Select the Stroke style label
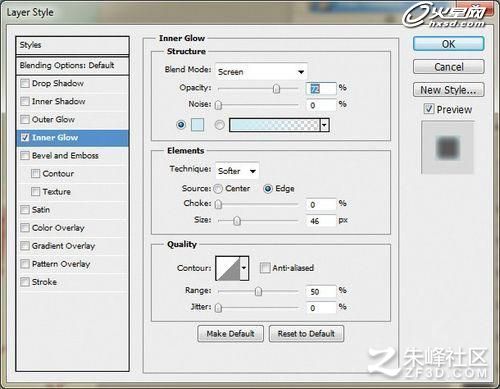Viewport: 500px width, 389px height. 44,282
